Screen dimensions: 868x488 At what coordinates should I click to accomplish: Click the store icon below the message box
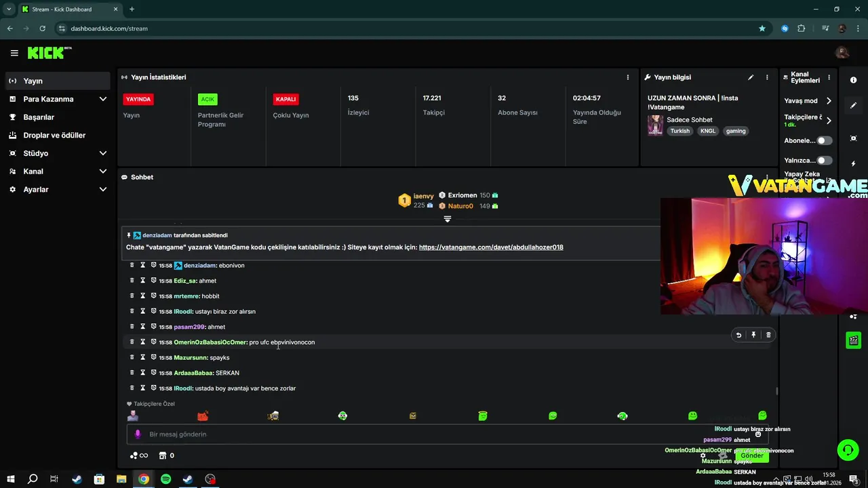pos(163,455)
